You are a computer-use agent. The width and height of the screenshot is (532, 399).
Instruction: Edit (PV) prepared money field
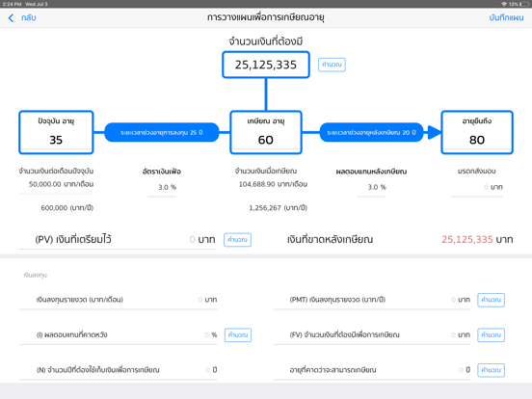[117, 240]
